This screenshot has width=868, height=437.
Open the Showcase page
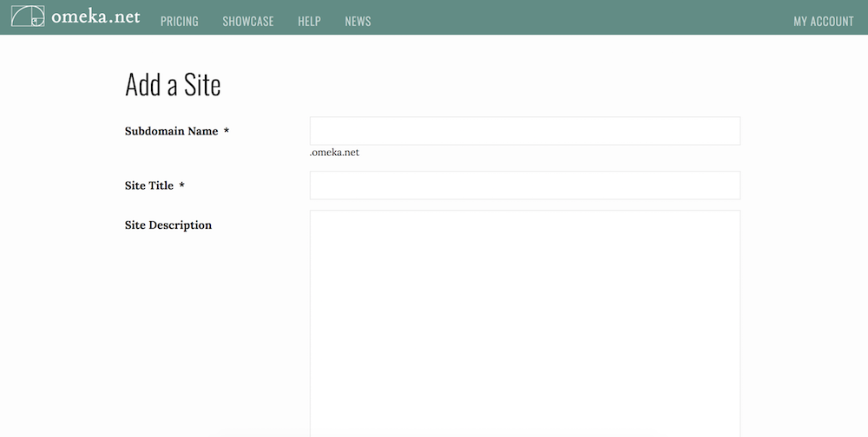click(248, 21)
